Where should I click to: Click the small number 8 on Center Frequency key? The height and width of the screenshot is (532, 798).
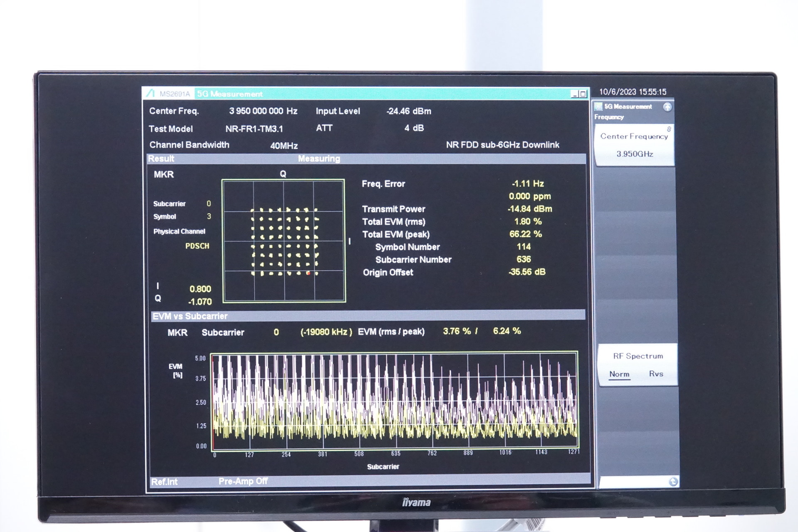(x=669, y=129)
